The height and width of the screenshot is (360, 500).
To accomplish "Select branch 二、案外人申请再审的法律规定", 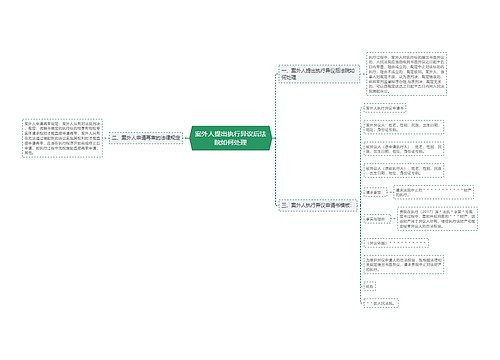I will tap(146, 137).
